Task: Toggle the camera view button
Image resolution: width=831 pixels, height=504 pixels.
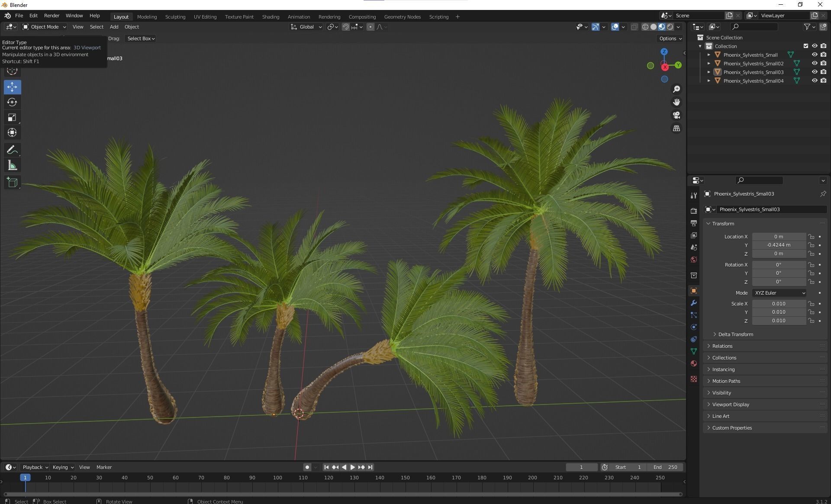Action: [676, 116]
